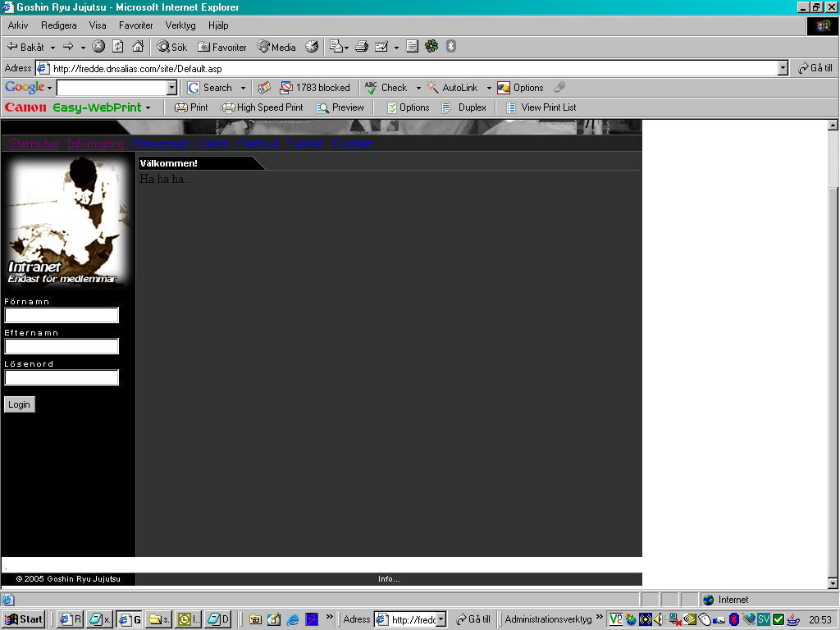
Task: Open Canon Easy-WebPrint dropdown menu
Action: click(x=148, y=107)
